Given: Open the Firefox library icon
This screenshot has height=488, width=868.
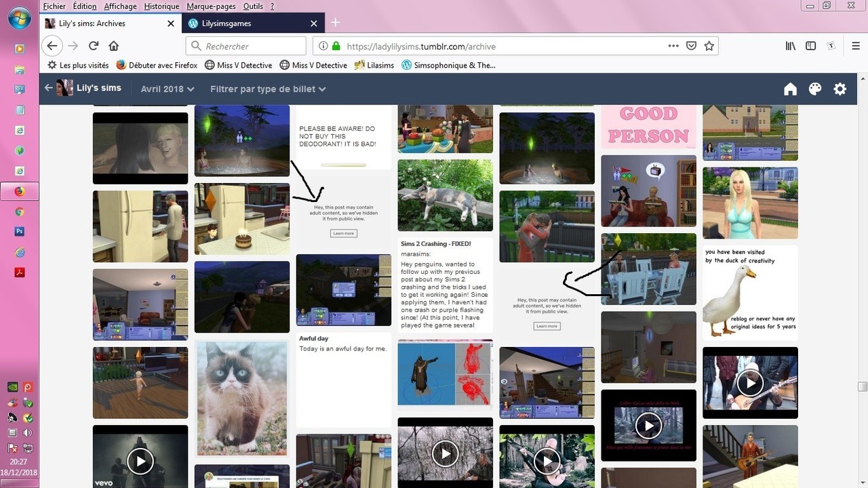Looking at the screenshot, I should 791,46.
